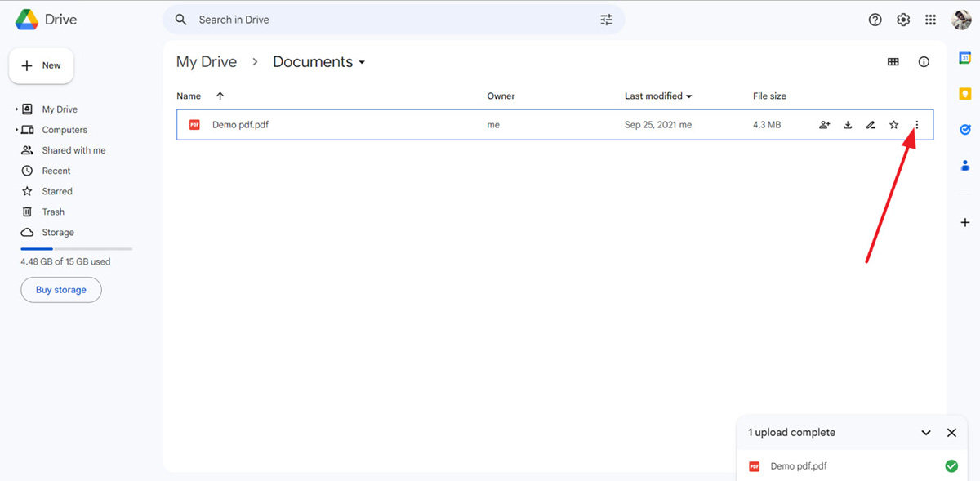The width and height of the screenshot is (980, 481).
Task: Open Google Keep from the side panel
Action: click(x=964, y=93)
